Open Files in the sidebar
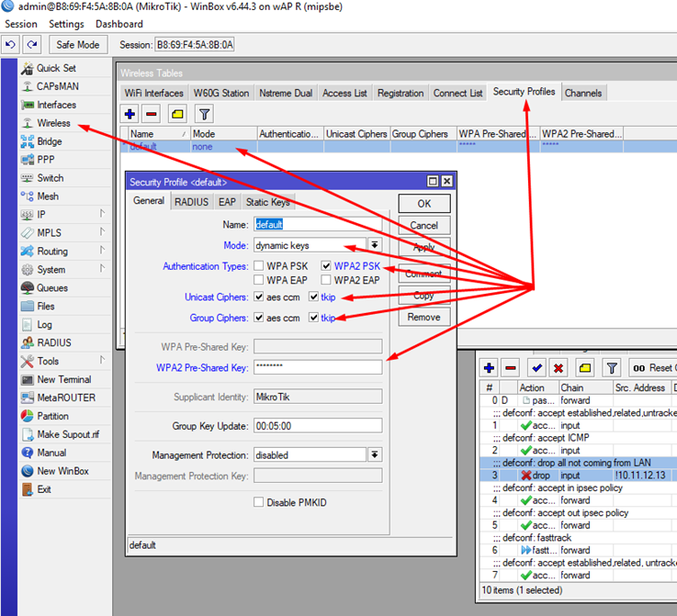This screenshot has height=616, width=677. [x=45, y=307]
